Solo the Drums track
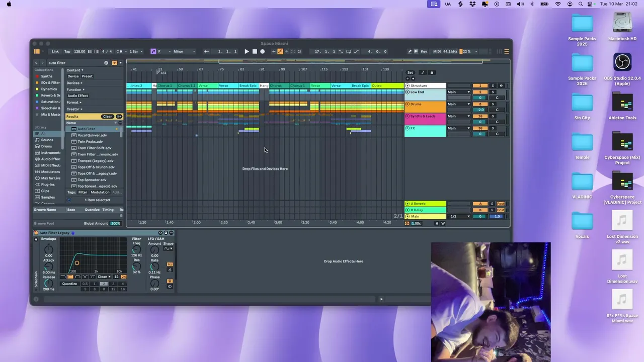Image resolution: width=644 pixels, height=362 pixels. 493,104
